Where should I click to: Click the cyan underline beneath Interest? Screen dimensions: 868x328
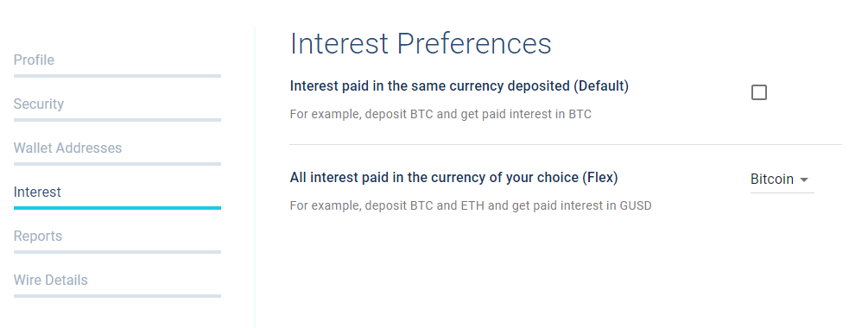click(x=117, y=208)
